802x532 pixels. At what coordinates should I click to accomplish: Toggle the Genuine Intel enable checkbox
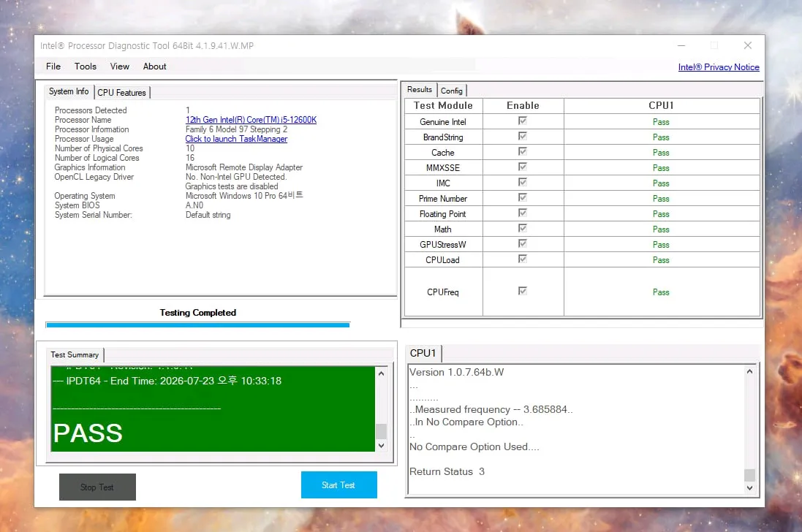coord(522,121)
